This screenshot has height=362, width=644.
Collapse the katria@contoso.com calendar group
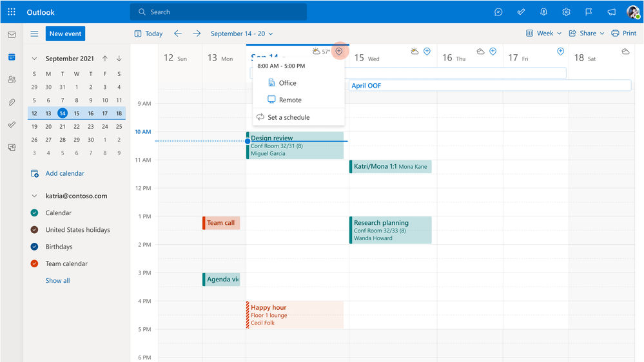click(x=35, y=196)
